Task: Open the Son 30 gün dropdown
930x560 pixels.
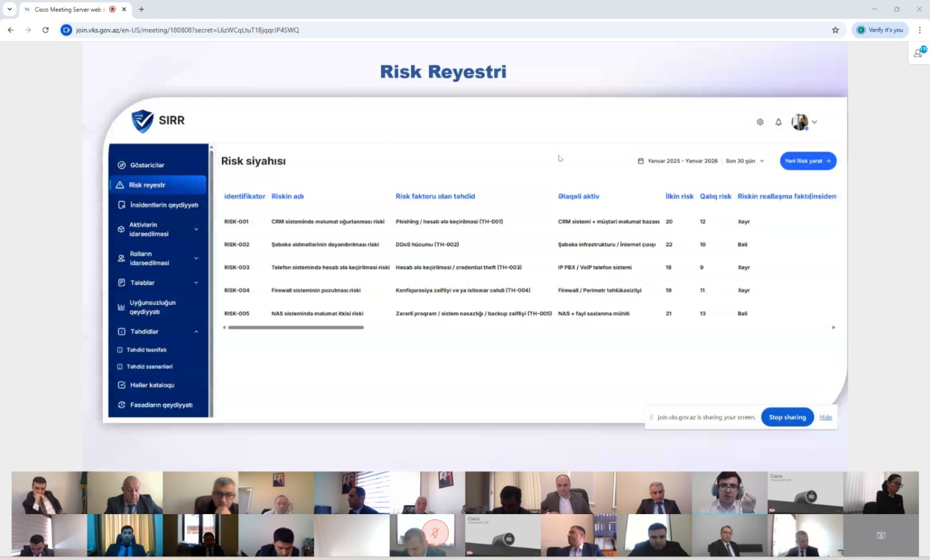Action: [745, 161]
